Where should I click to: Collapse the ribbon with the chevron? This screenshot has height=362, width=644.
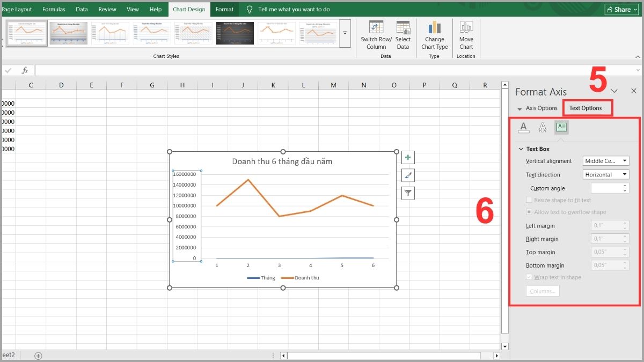[638, 56]
